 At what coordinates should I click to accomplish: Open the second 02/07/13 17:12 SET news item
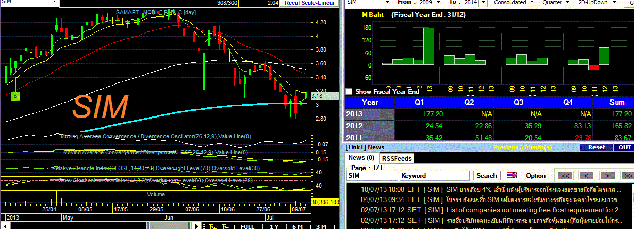click(490, 220)
